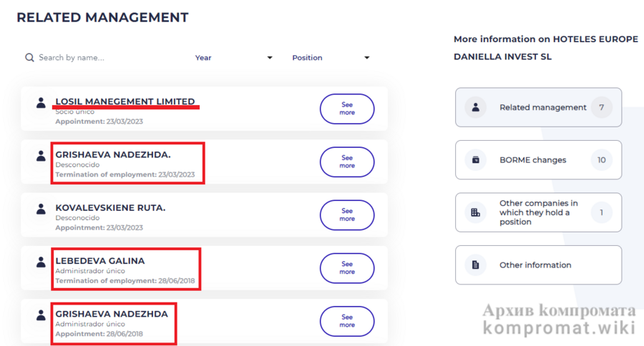
Task: Click the Position dropdown arrow
Action: pyautogui.click(x=366, y=58)
